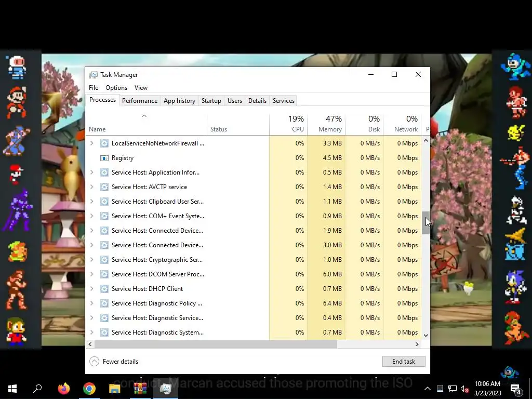
Task: Click the Registry process icon
Action: coord(104,158)
